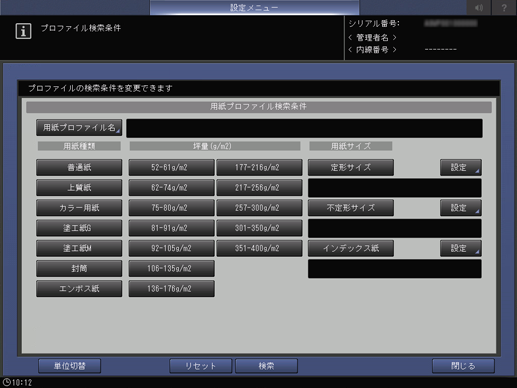Viewport: 517px width, 388px height.
Task: Toggle the 封筒 paper type
Action: [x=79, y=269]
